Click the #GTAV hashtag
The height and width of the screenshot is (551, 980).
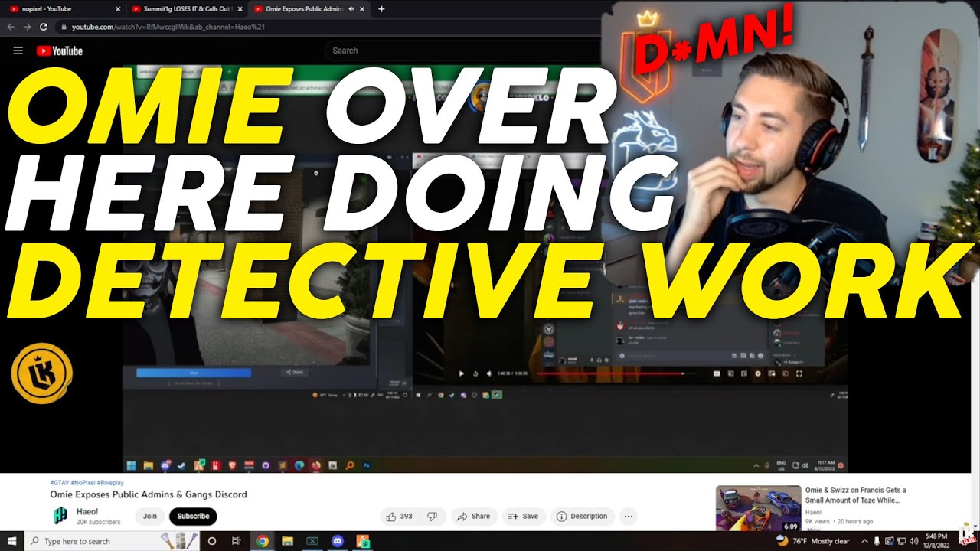pos(59,483)
